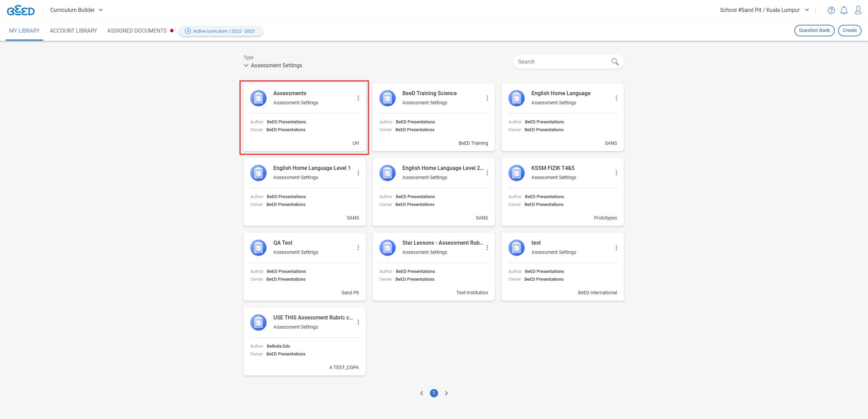The width and height of the screenshot is (868, 419).
Task: Open kebab menu on QA Test card
Action: tap(358, 247)
